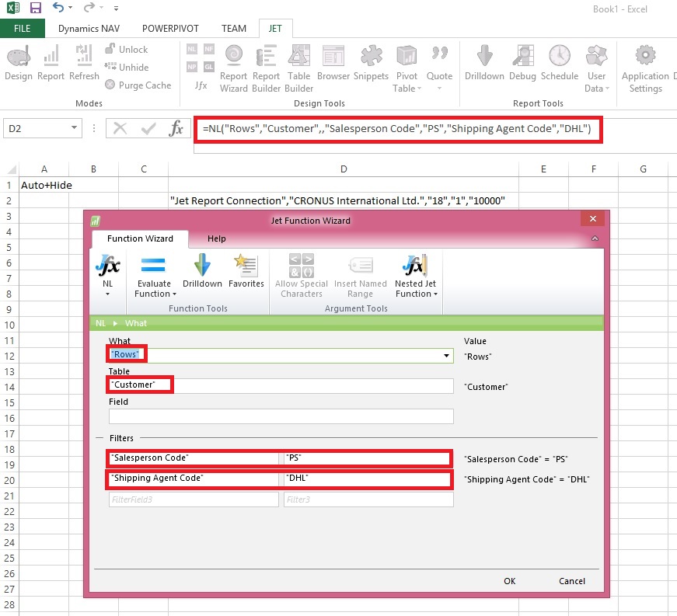Collapse the wizard ribbon chevron
Viewport: 677px width, 616px height.
[595, 238]
